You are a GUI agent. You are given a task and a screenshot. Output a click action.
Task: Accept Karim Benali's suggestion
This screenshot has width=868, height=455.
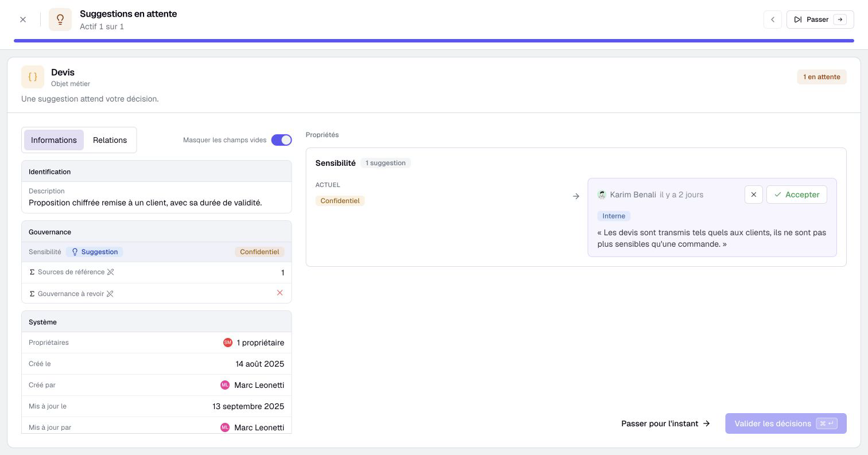tap(797, 195)
